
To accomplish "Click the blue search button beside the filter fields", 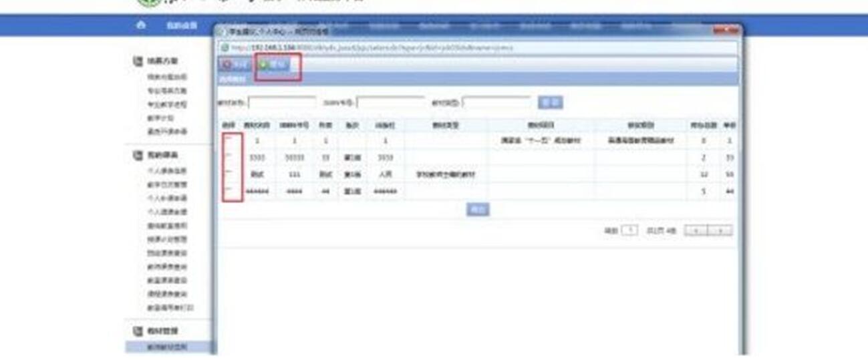I will (550, 102).
